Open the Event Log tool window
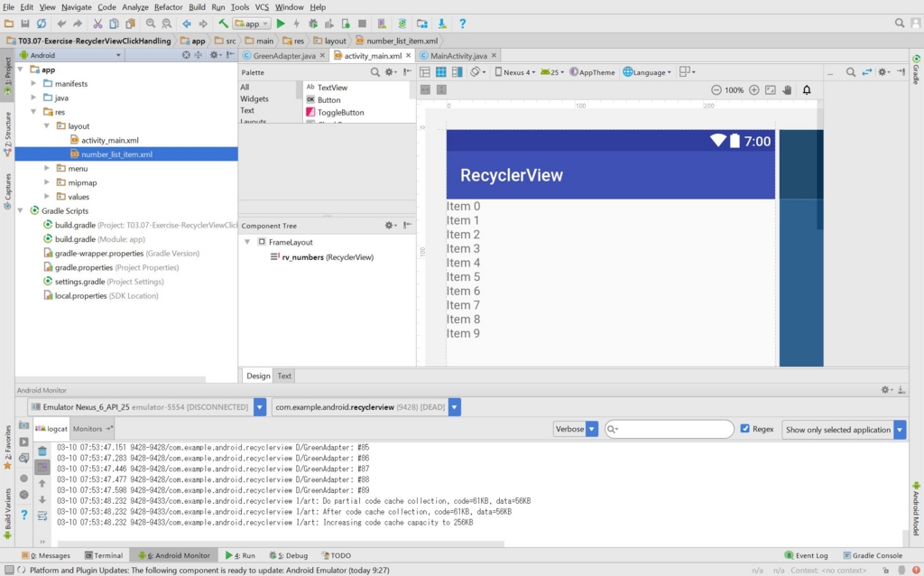Image resolution: width=924 pixels, height=576 pixels. pos(806,555)
